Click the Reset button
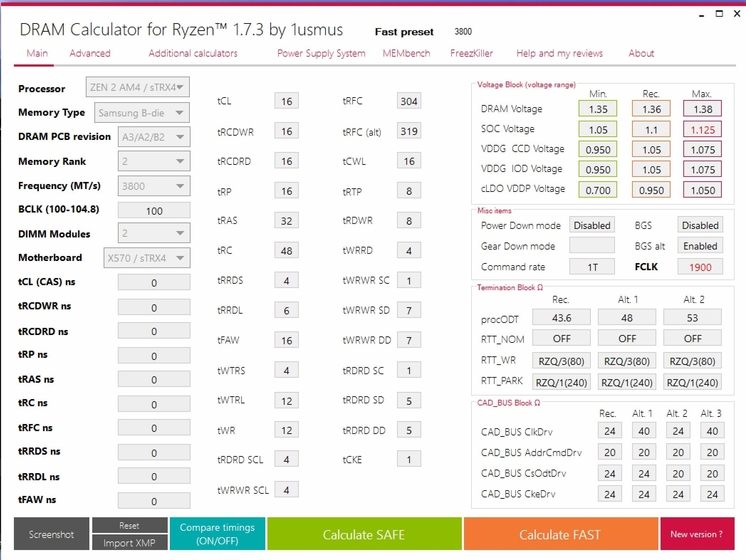The image size is (746, 560). (130, 525)
